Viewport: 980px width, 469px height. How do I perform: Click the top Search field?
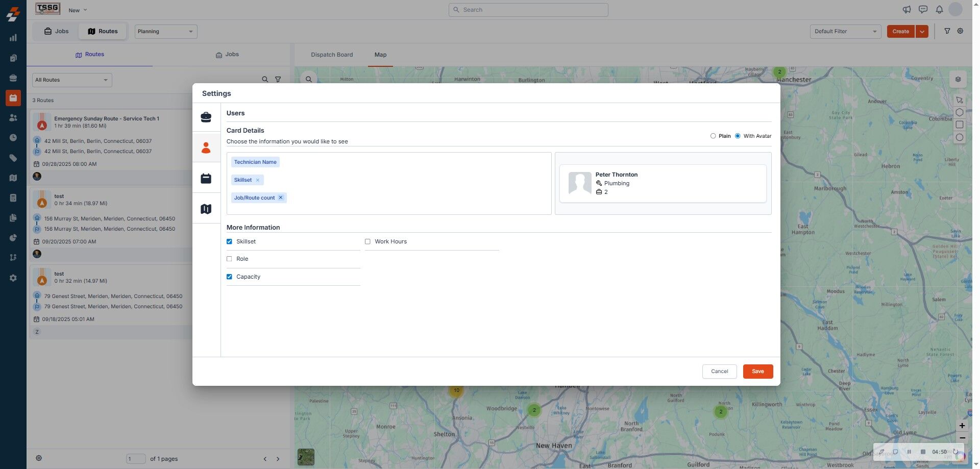pyautogui.click(x=528, y=10)
